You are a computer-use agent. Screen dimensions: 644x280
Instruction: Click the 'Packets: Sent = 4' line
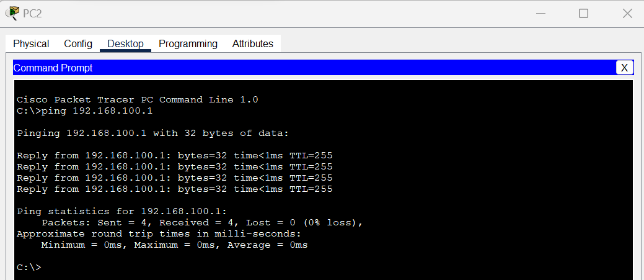[x=203, y=223]
